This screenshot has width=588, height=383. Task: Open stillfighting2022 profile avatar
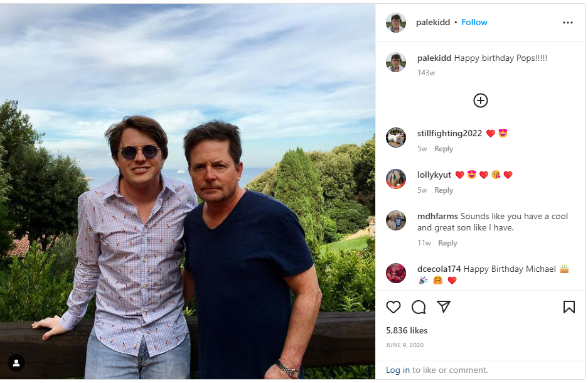[x=396, y=138]
